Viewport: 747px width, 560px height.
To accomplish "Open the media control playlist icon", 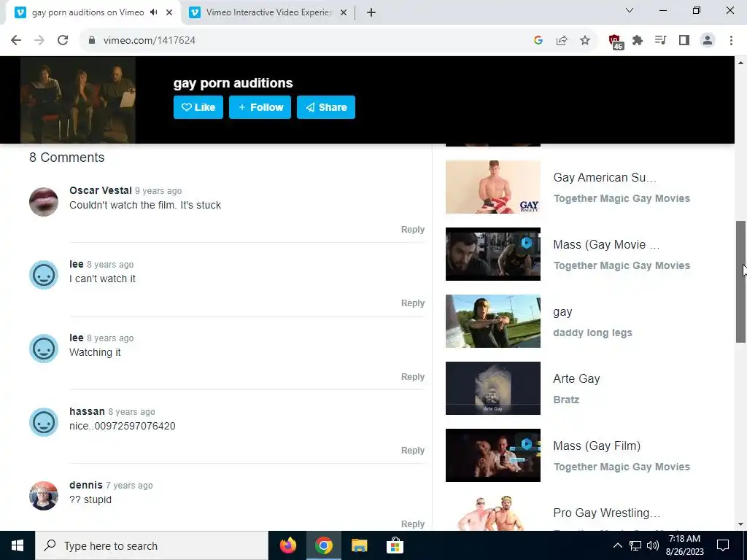I will click(661, 41).
